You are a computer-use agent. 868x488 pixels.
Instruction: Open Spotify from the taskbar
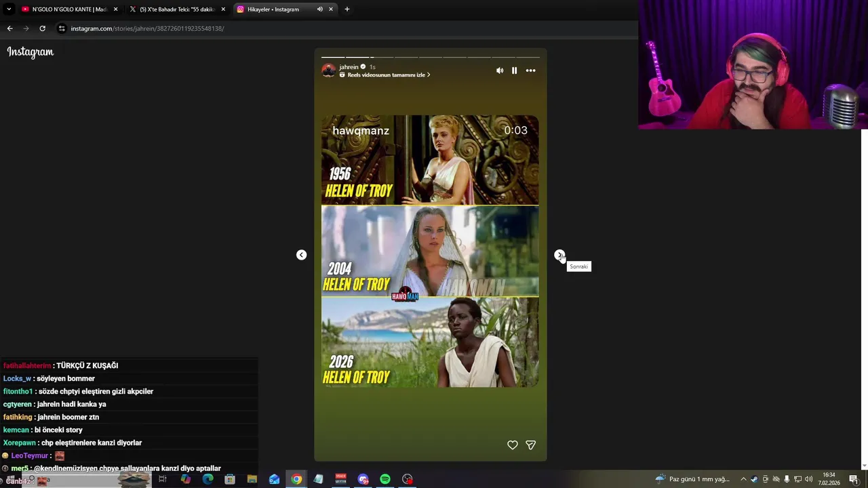(385, 479)
